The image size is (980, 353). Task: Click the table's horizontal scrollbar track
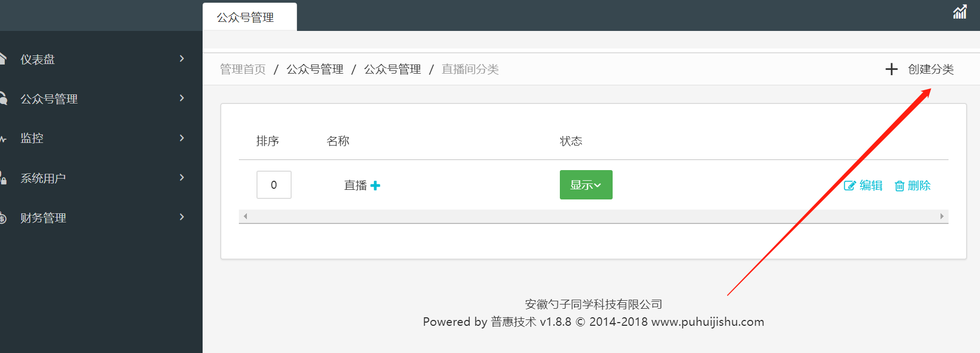[x=593, y=216]
